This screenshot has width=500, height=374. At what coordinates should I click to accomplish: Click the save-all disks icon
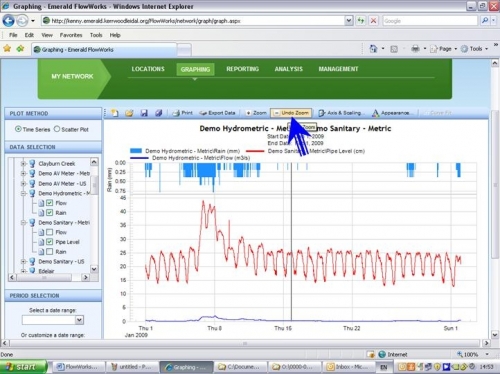click(x=159, y=113)
